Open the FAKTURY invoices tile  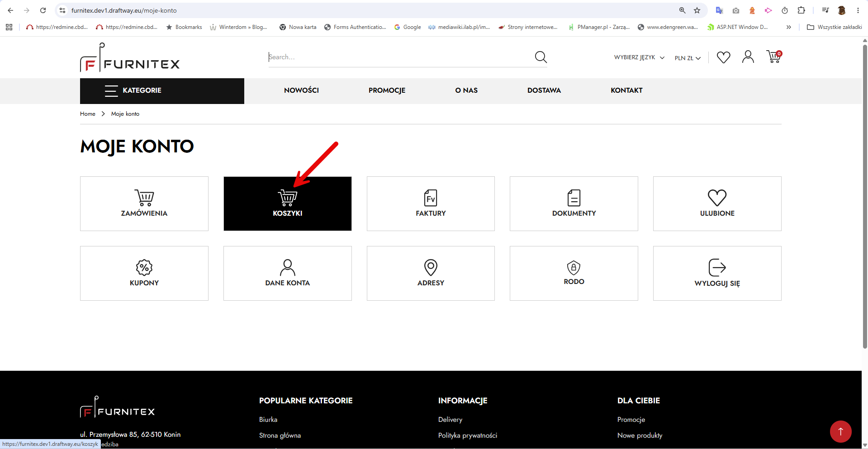click(431, 203)
